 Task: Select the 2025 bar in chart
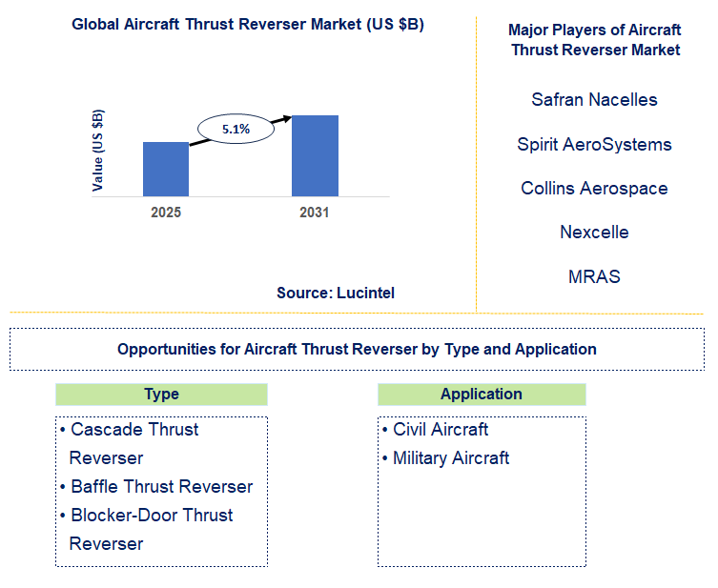click(166, 170)
